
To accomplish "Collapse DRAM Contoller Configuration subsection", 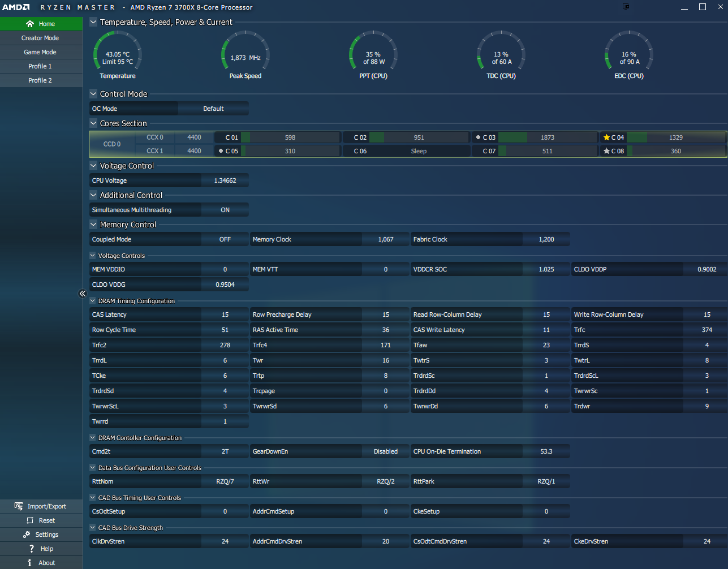I will (x=93, y=438).
